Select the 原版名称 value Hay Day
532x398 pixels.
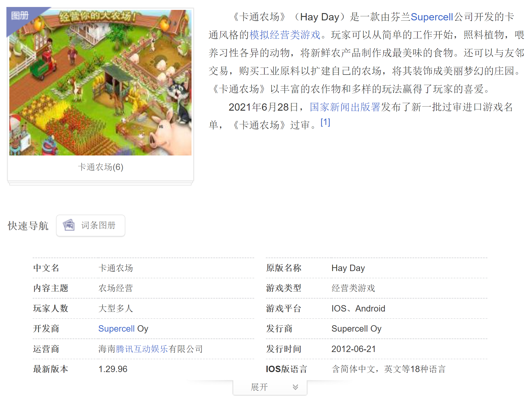348,268
